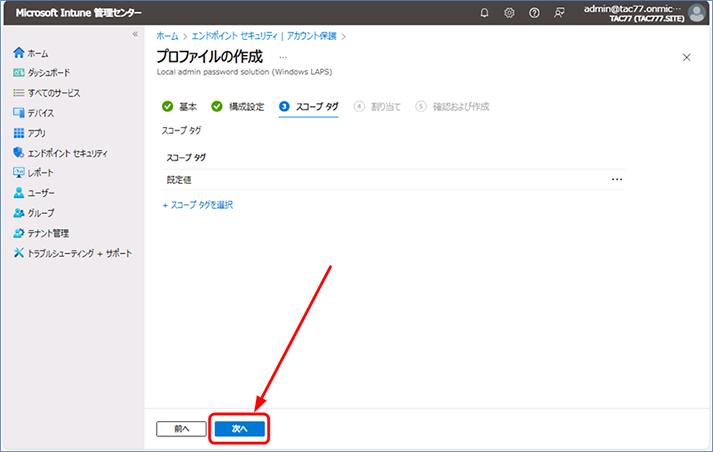Open the 既定値 row ellipsis menu
The width and height of the screenshot is (713, 452).
coord(617,180)
